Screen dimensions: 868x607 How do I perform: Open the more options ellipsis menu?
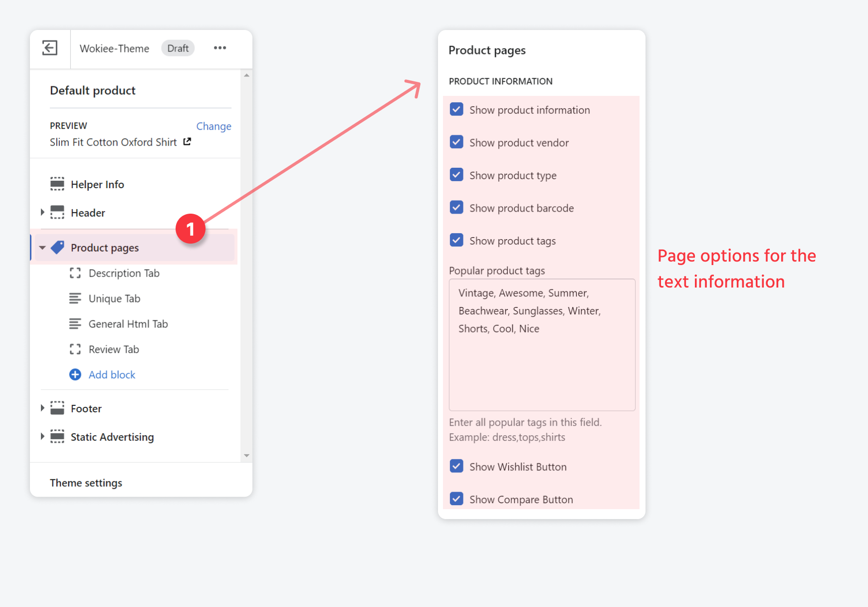coord(219,48)
